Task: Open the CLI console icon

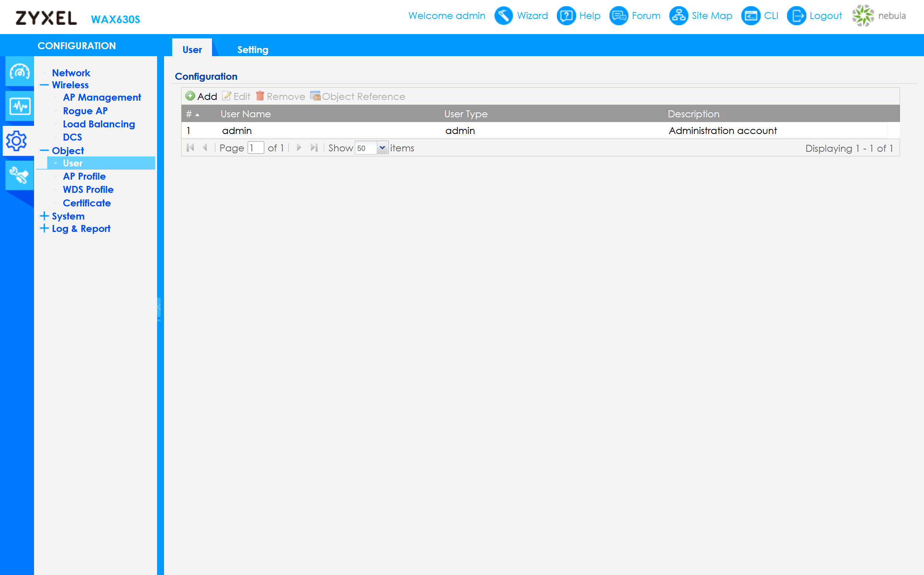Action: tap(751, 16)
